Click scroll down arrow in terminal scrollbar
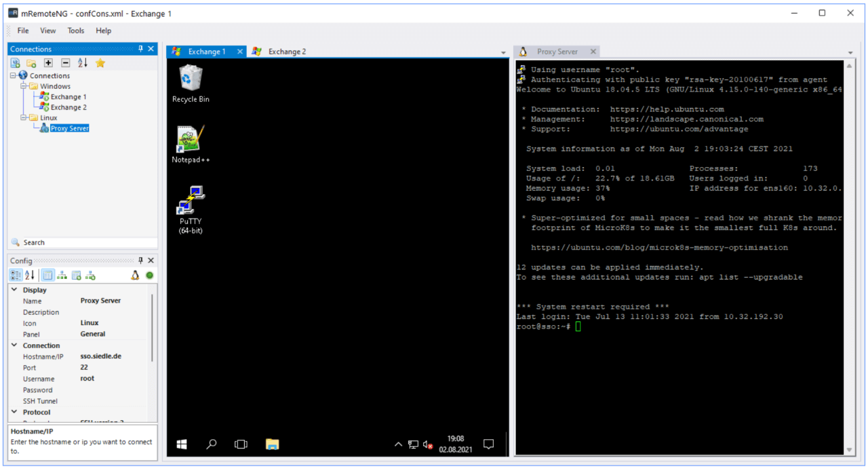868x469 pixels. (x=848, y=450)
